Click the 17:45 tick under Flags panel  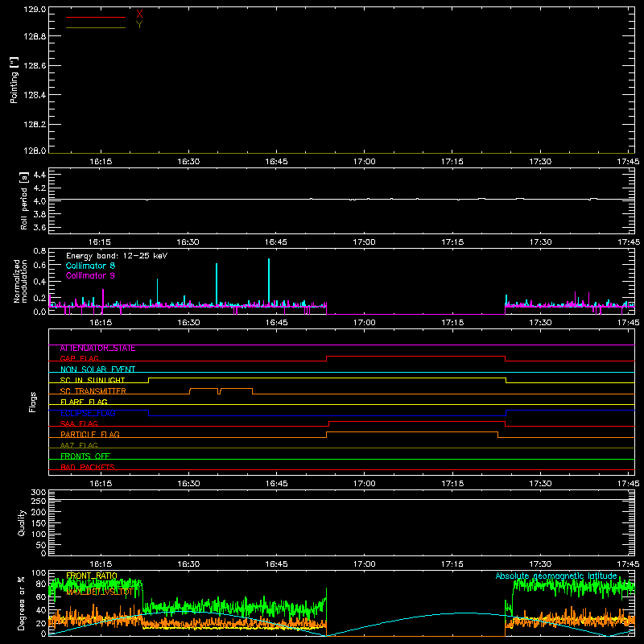(x=628, y=484)
